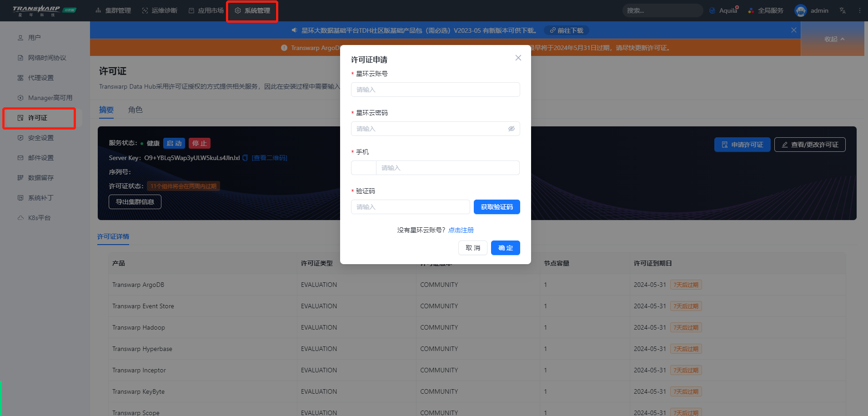
Task: Click 取消 in the dialog
Action: pyautogui.click(x=473, y=248)
